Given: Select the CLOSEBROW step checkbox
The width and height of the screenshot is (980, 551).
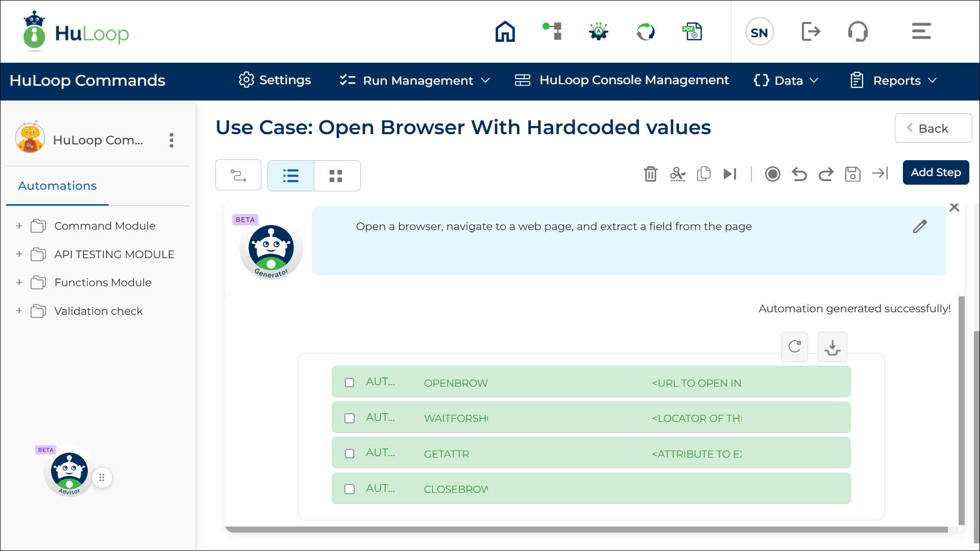Looking at the screenshot, I should [x=350, y=489].
